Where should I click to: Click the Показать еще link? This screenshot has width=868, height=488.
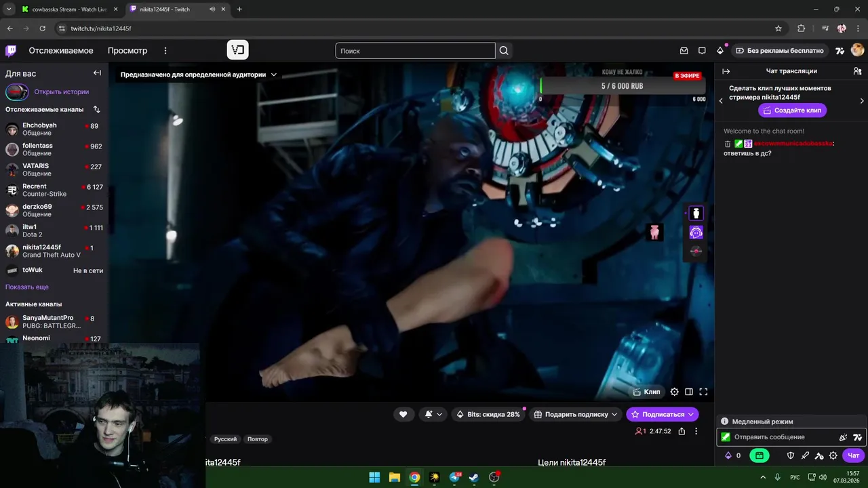[x=27, y=287]
